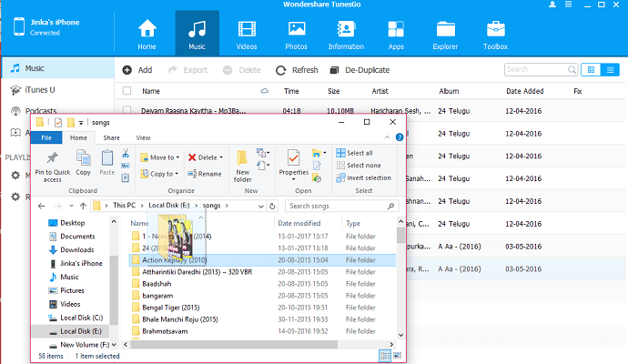Viewport: 628px width, 364px height.
Task: Open the Home section in TunesGo
Action: click(147, 33)
